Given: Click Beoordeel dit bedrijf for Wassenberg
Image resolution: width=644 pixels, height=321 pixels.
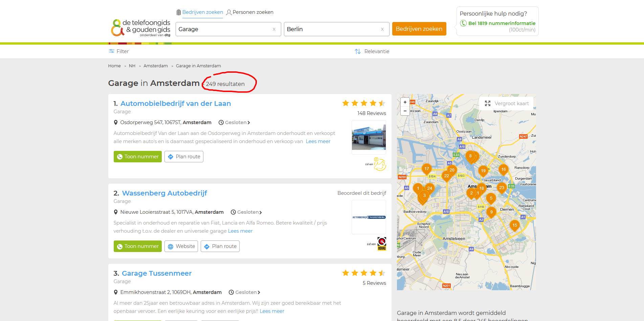Looking at the screenshot, I should click(362, 193).
